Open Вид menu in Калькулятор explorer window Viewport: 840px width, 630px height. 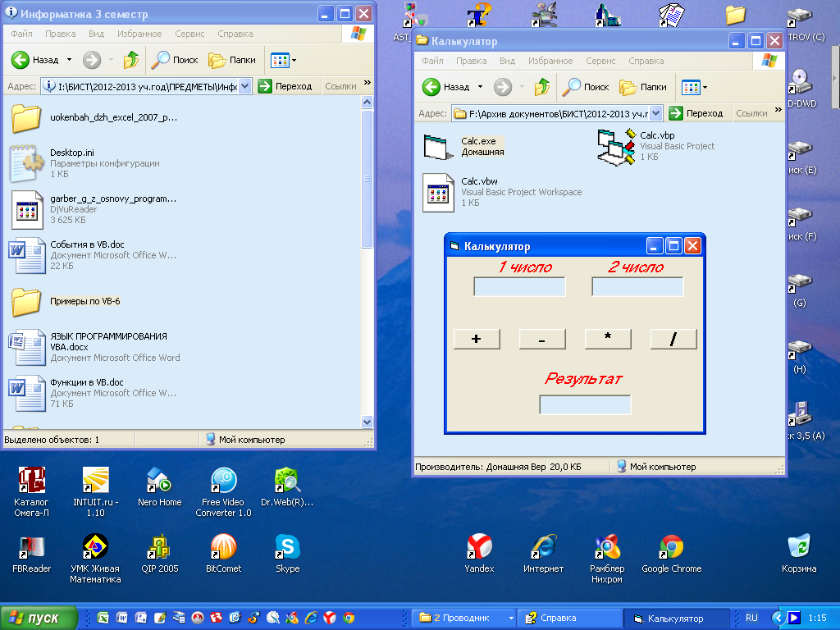507,61
